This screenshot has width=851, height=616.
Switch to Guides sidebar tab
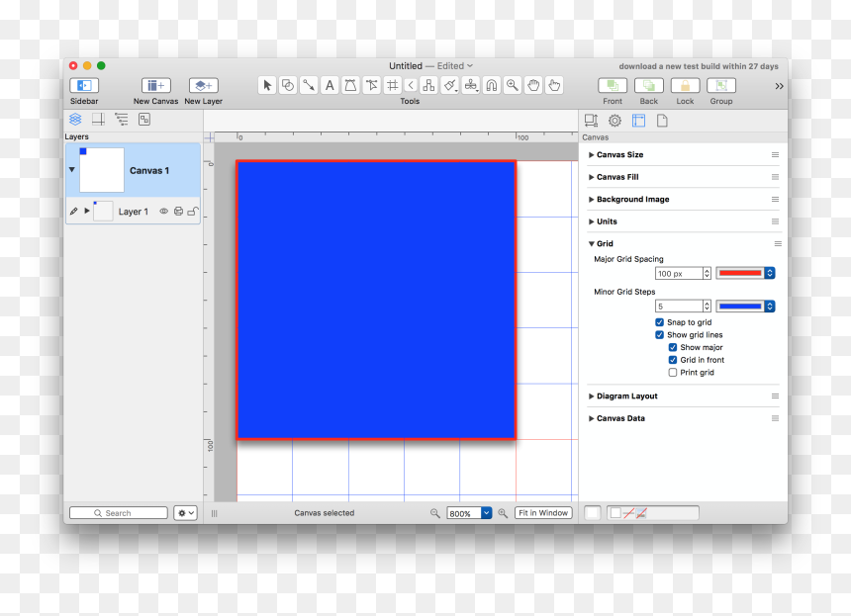pos(98,119)
